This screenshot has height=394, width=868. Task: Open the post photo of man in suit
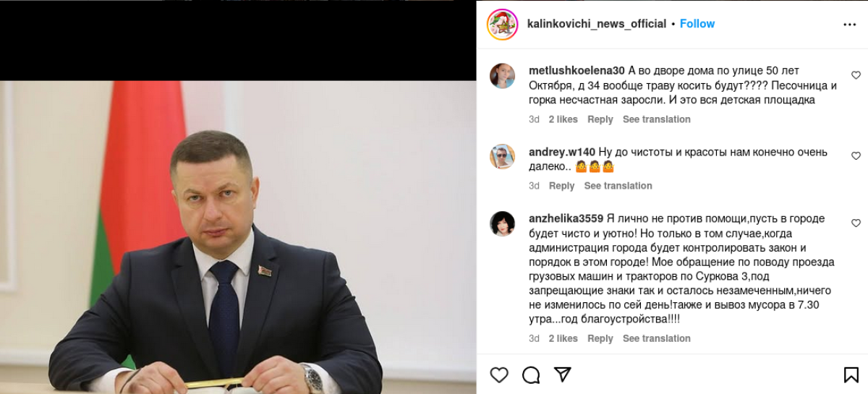(x=238, y=237)
